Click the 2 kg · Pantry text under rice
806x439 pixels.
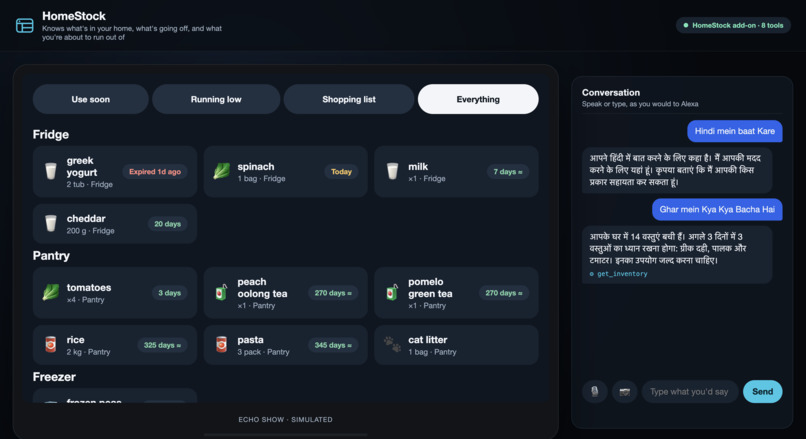88,352
